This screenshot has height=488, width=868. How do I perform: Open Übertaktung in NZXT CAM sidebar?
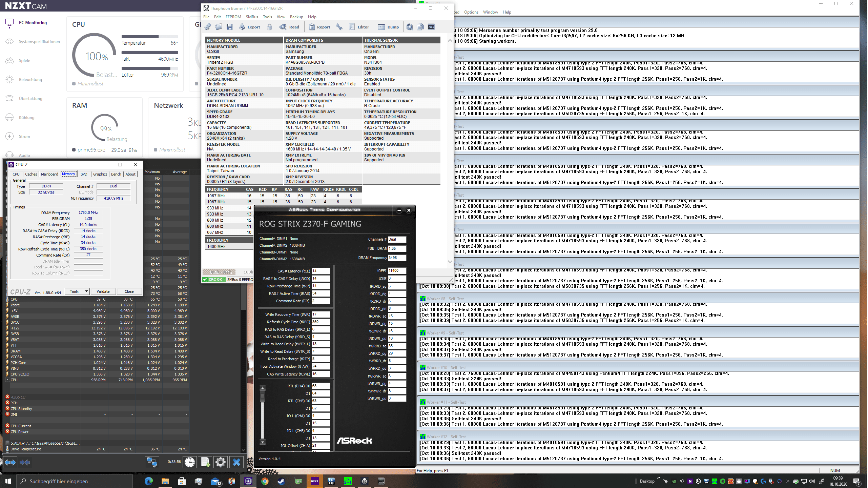pos(30,99)
